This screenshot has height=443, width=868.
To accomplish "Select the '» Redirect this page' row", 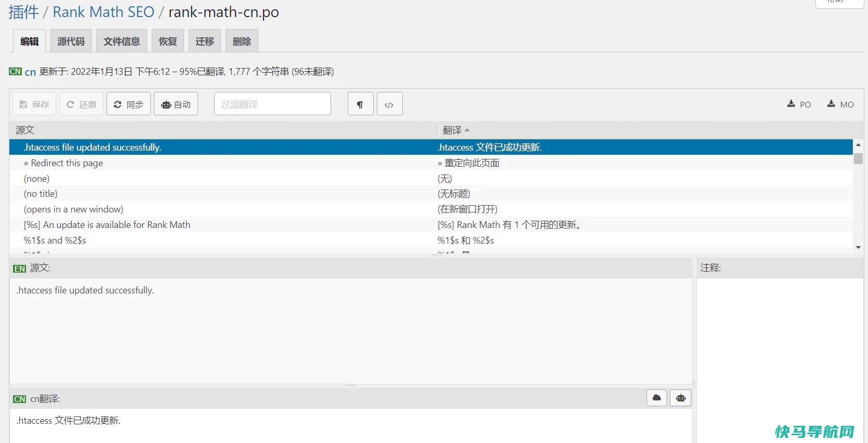I will [431, 163].
